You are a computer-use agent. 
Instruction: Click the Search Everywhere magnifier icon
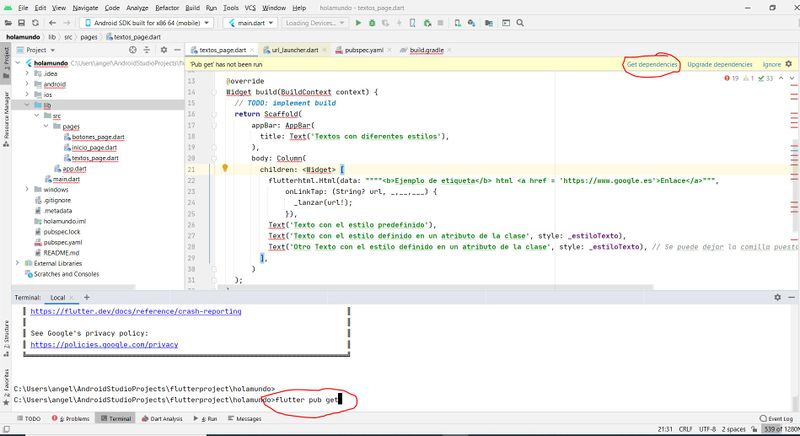pos(520,23)
